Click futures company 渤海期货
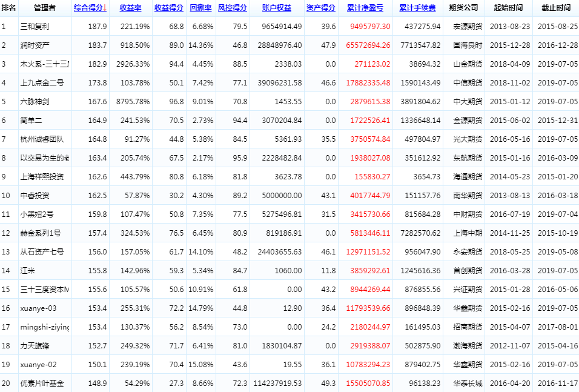The height and width of the screenshot is (392, 579). [468, 346]
